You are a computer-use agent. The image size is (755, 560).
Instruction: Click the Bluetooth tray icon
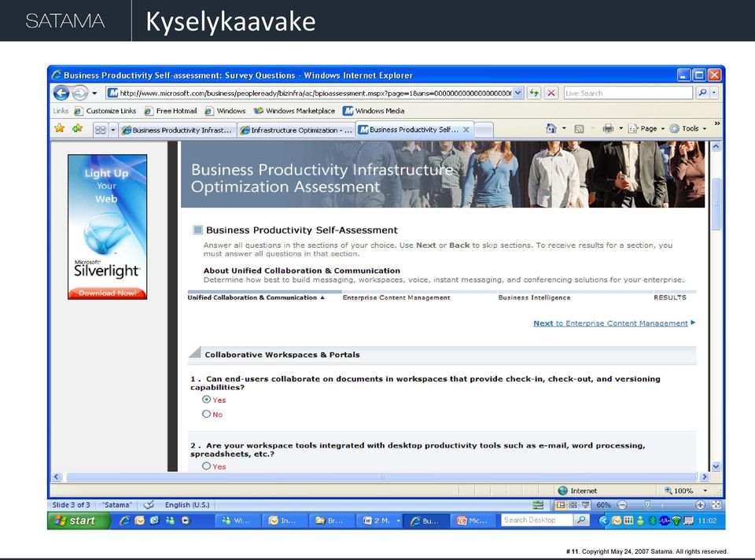tap(653, 521)
